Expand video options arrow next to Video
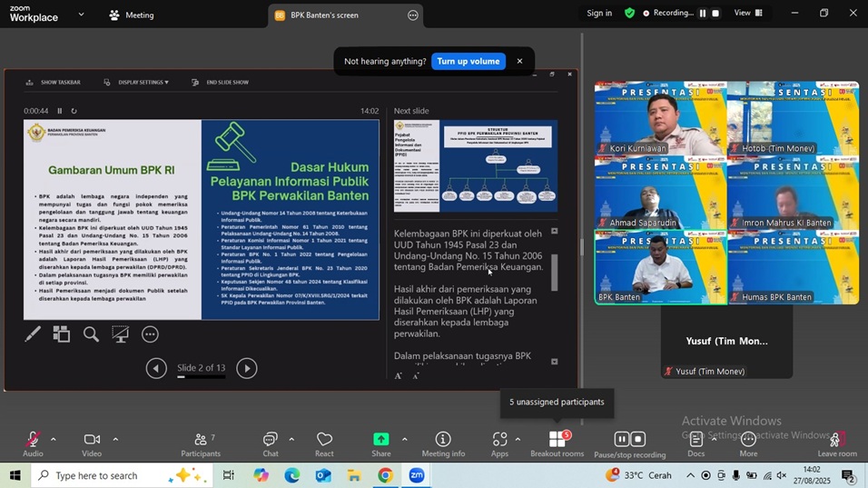This screenshot has height=488, width=868. pyautogui.click(x=115, y=439)
